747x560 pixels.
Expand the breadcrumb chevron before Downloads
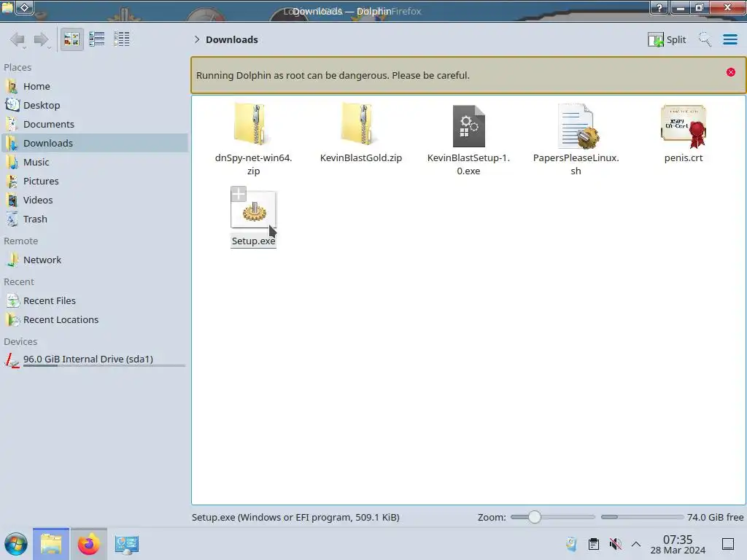197,39
